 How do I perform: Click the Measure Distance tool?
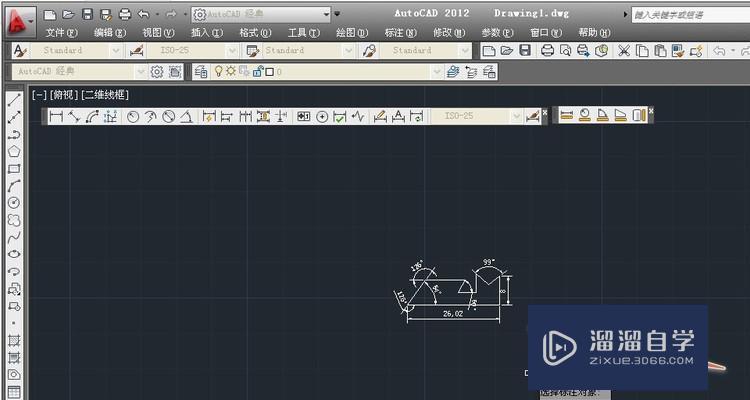566,115
